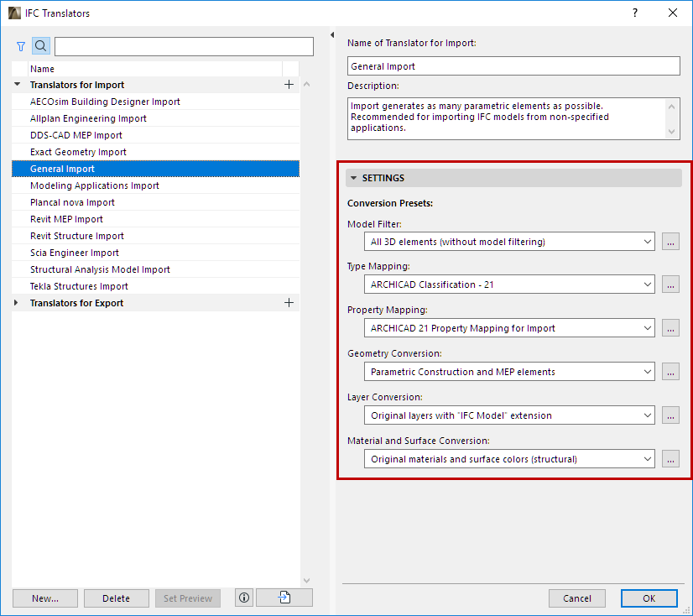Click translator list scroll-up arrow
The width and height of the screenshot is (693, 616).
coord(307,84)
